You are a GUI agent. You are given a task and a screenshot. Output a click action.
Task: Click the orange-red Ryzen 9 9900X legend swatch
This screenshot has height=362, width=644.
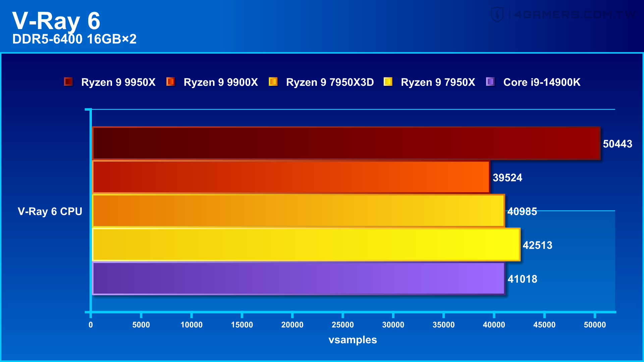tap(171, 82)
